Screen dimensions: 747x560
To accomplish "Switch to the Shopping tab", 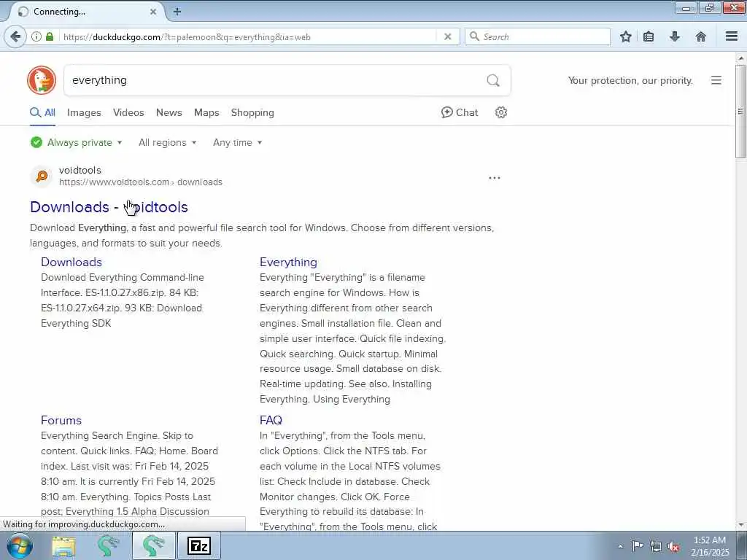I will click(x=252, y=112).
